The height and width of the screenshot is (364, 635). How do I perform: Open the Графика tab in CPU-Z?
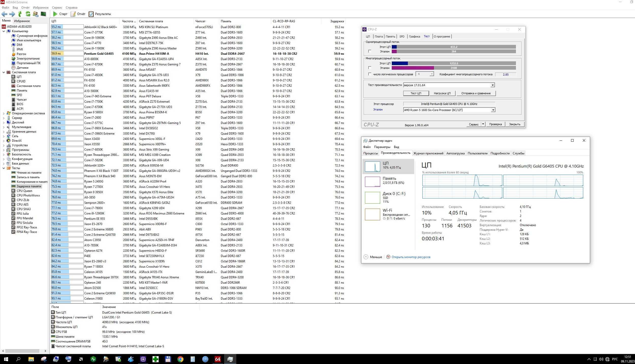414,37
